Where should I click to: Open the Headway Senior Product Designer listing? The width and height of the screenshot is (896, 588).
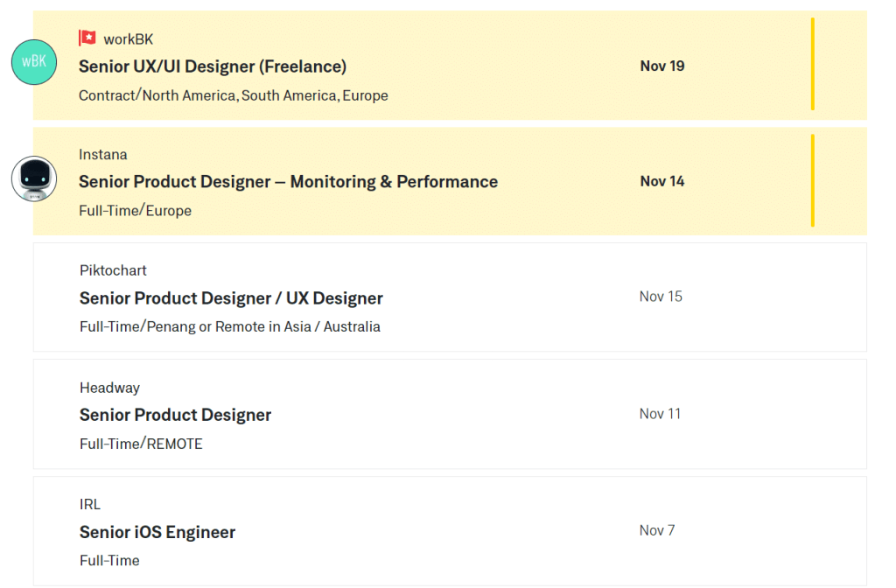tap(175, 415)
